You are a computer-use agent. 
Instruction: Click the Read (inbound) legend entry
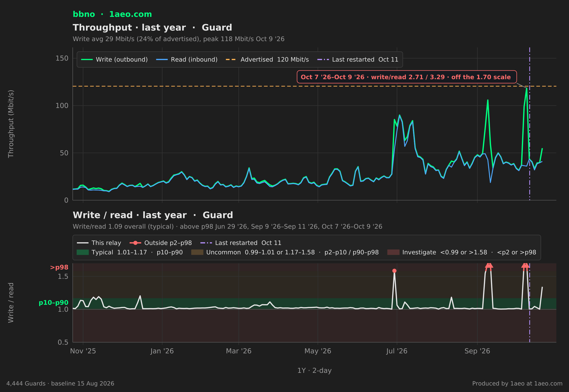click(x=187, y=60)
